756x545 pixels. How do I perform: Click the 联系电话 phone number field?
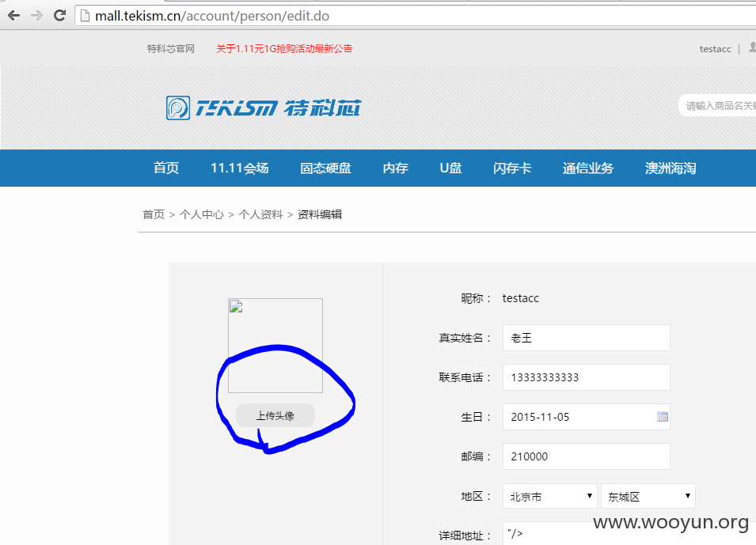(x=587, y=377)
